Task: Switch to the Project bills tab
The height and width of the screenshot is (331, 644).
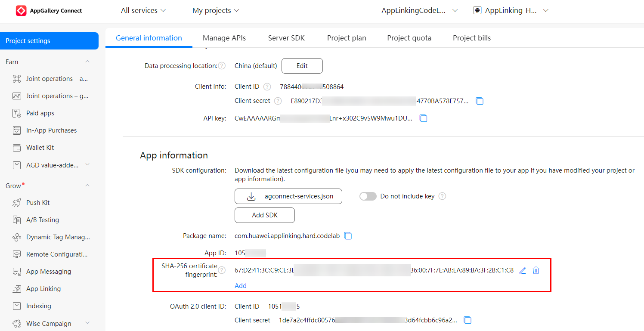Action: pos(472,38)
